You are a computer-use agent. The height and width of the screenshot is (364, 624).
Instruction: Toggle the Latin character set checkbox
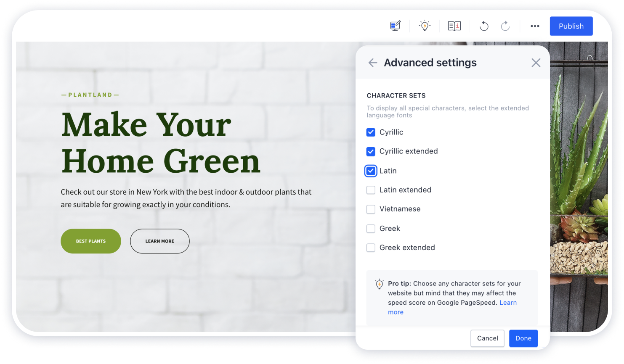click(x=371, y=171)
